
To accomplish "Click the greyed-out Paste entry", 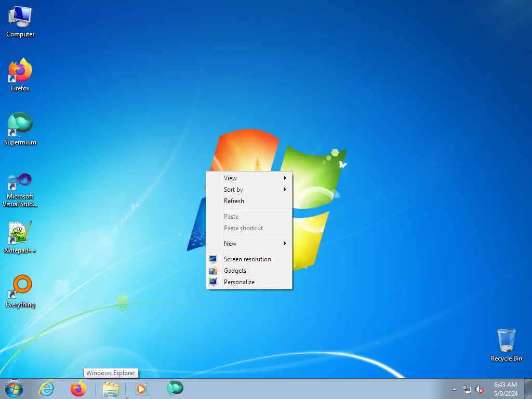I will [x=249, y=217].
